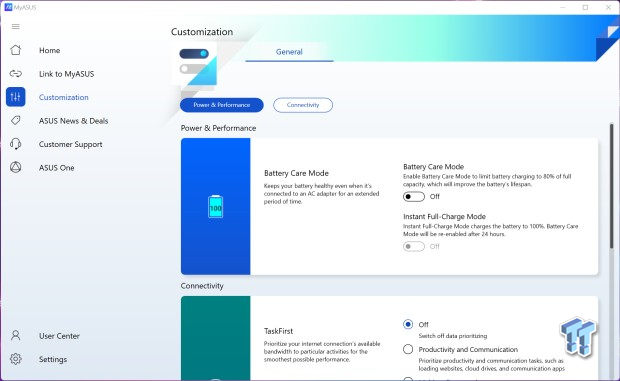Screen dimensions: 620x381
Task: Click the Customization sliders icon
Action: point(16,97)
